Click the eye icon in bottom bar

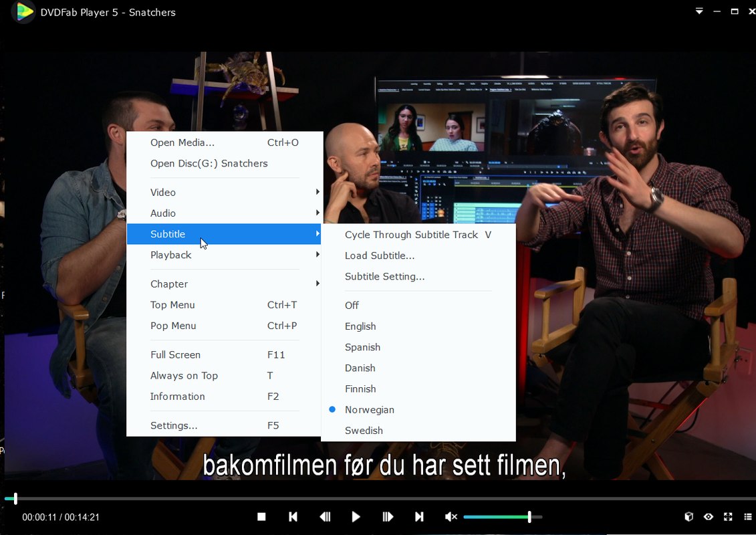tap(709, 517)
